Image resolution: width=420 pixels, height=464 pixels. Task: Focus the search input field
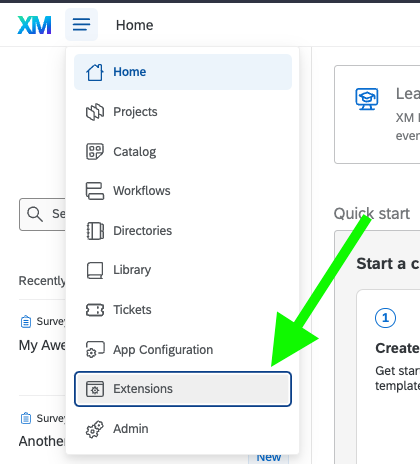point(43,214)
